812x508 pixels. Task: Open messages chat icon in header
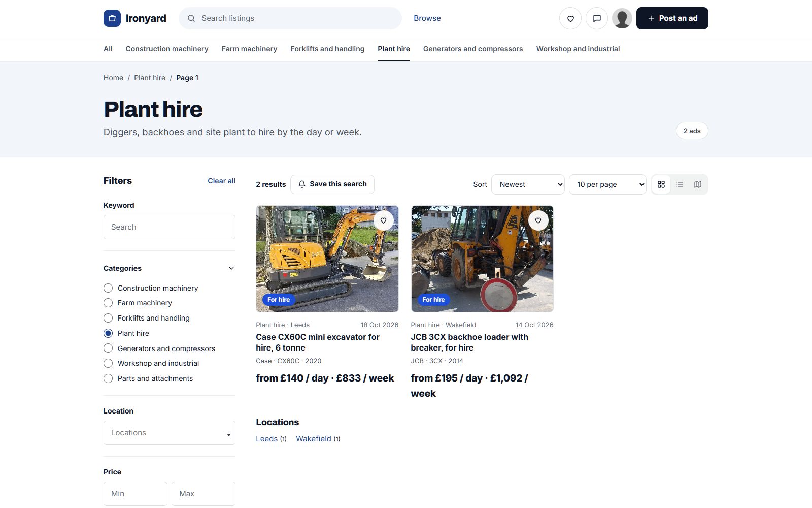pos(597,18)
